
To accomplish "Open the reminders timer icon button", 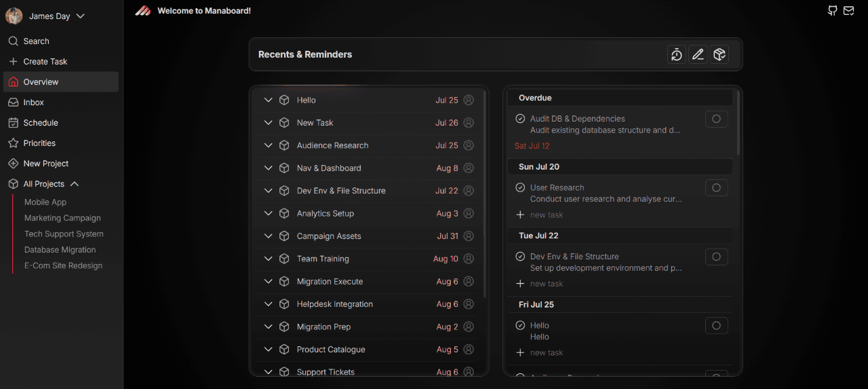I will point(676,54).
